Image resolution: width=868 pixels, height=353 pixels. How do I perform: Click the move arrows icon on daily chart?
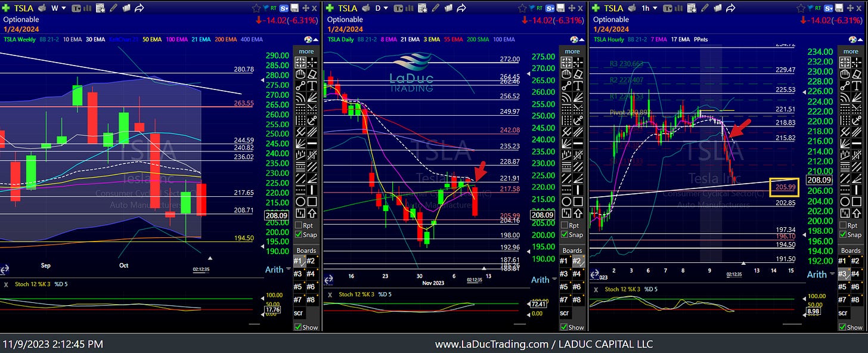pos(571,8)
